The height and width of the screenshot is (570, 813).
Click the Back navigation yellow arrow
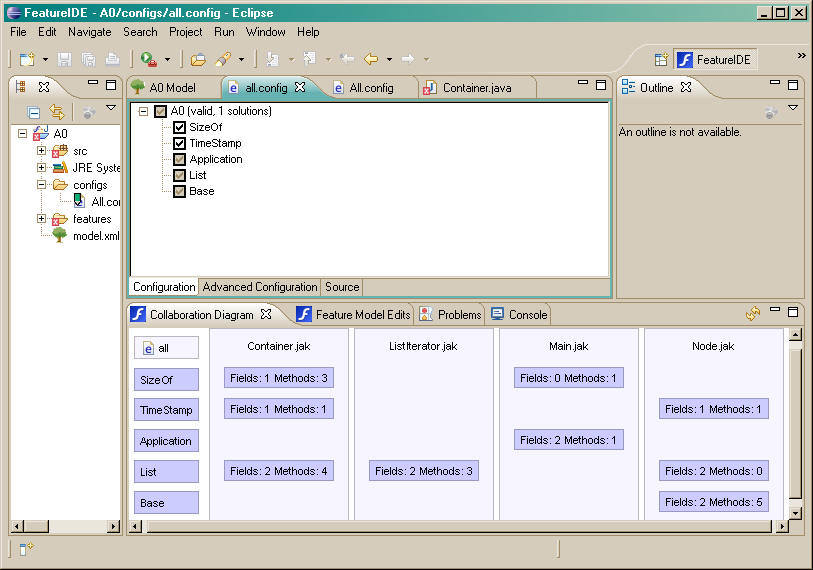coord(371,59)
